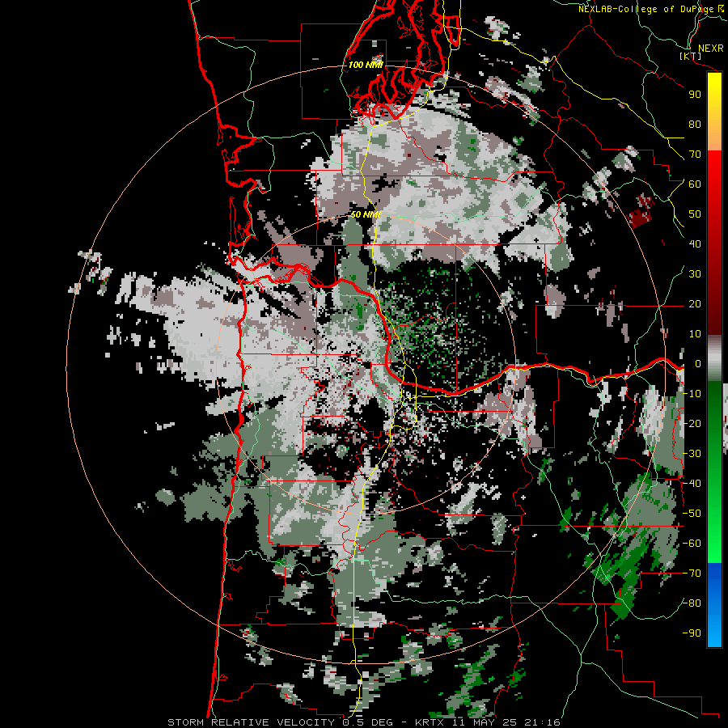The height and width of the screenshot is (728, 728).
Task: Click the -40 scale label
Action: (692, 484)
